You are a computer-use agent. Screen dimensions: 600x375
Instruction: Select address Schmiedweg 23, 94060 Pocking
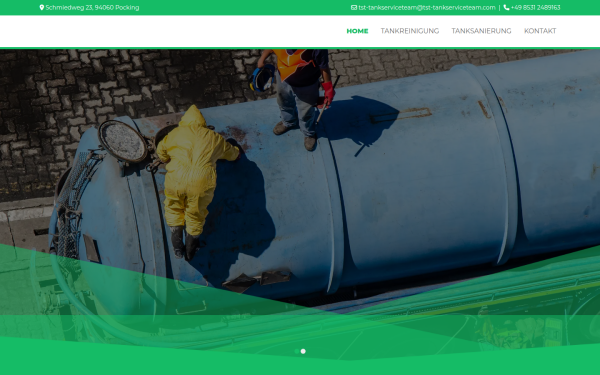click(92, 8)
